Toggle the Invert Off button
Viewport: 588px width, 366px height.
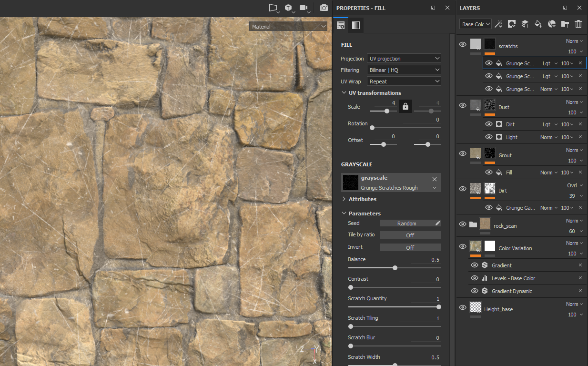tap(410, 247)
